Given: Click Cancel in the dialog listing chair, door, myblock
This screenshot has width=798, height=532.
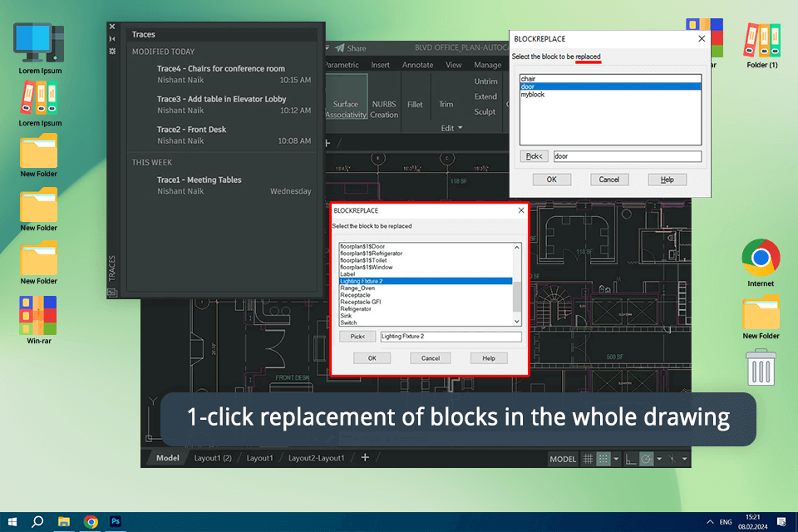Looking at the screenshot, I should [609, 180].
